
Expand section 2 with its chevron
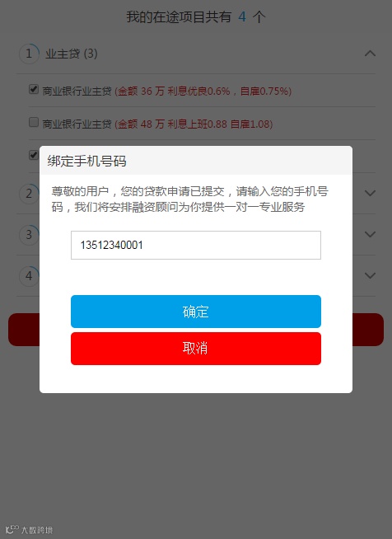tap(370, 193)
